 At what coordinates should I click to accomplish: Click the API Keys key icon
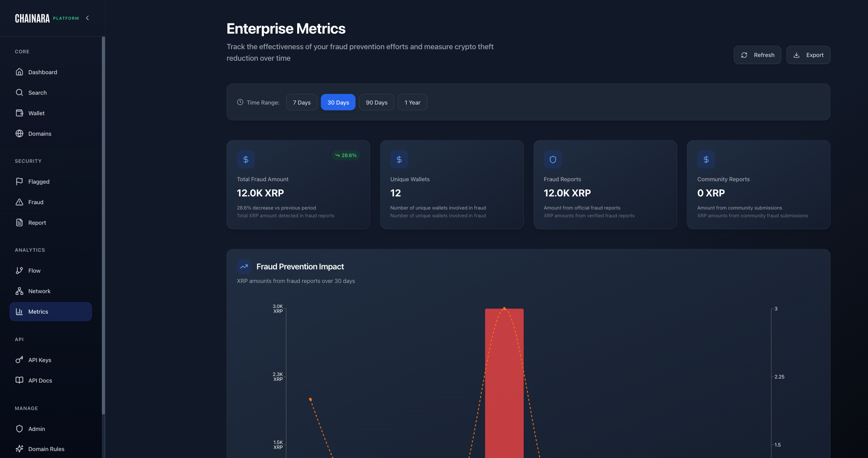(x=19, y=360)
